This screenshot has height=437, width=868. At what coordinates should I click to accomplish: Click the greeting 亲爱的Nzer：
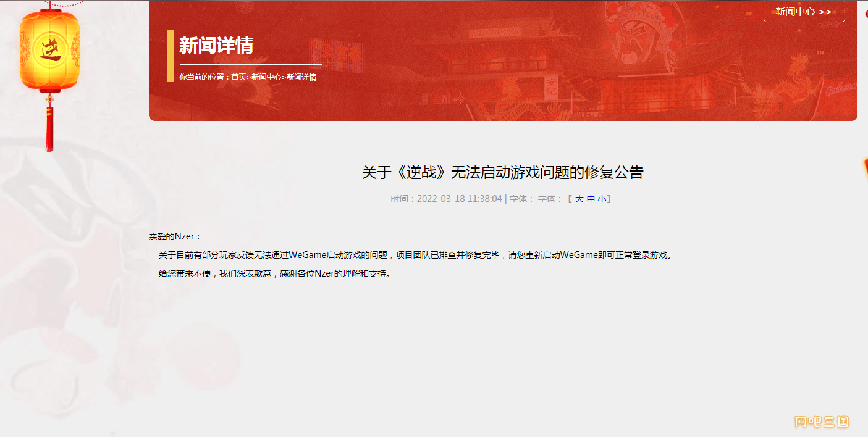[175, 236]
